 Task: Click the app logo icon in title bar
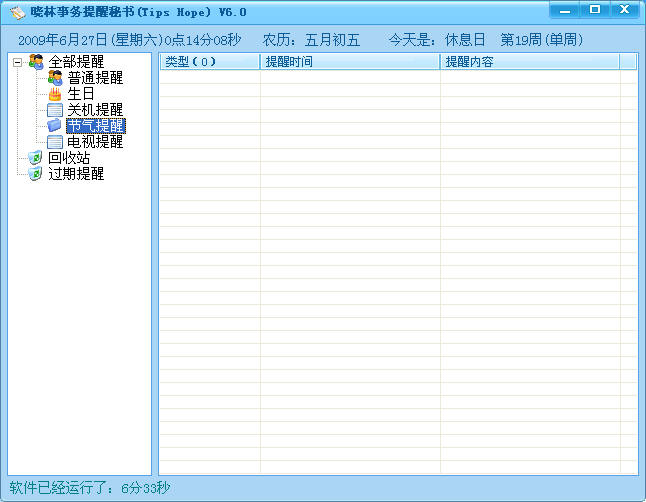[x=18, y=13]
